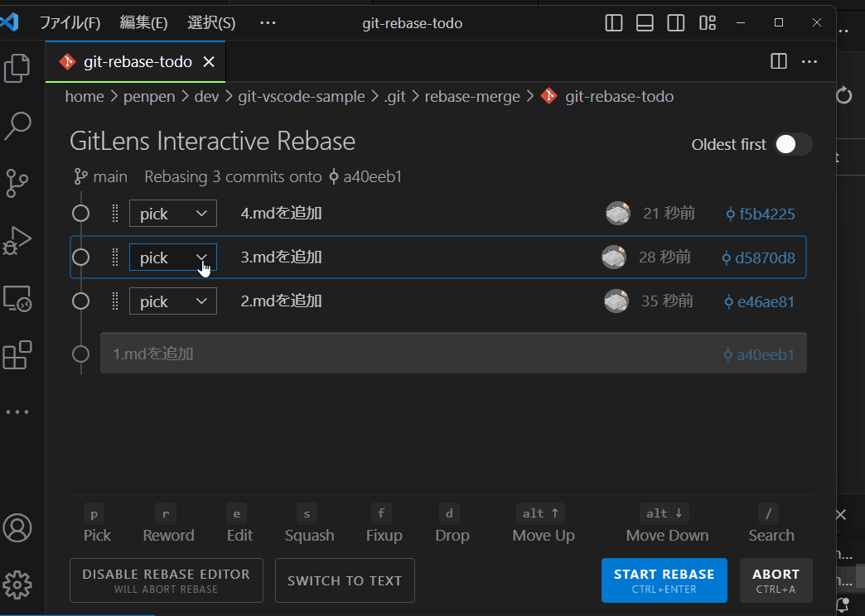The height and width of the screenshot is (616, 865).
Task: Select the commit message '3.mdを追加'
Action: coord(282,257)
